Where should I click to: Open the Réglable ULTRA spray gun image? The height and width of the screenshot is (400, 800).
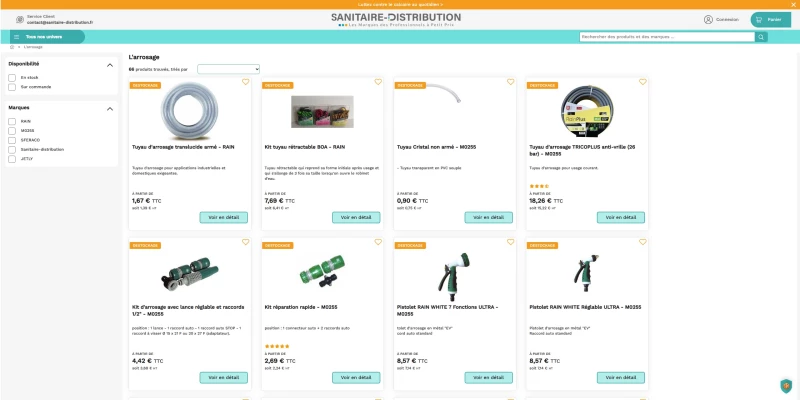[586, 273]
